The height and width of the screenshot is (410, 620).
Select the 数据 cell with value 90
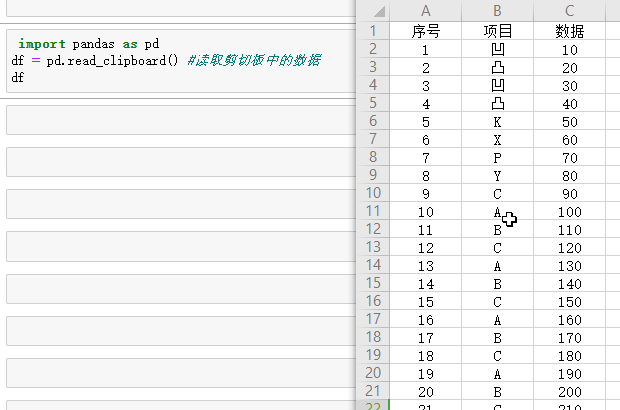569,194
